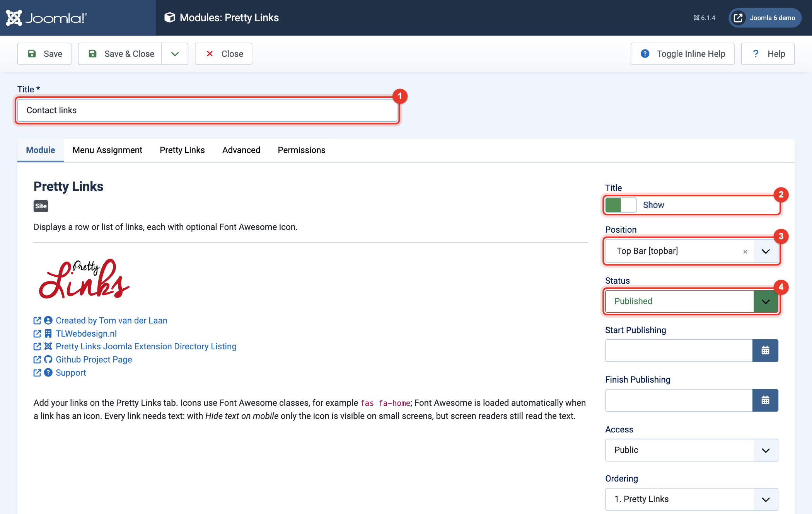Open the Access Public dropdown
Viewport: 812px width, 514px height.
tap(692, 450)
